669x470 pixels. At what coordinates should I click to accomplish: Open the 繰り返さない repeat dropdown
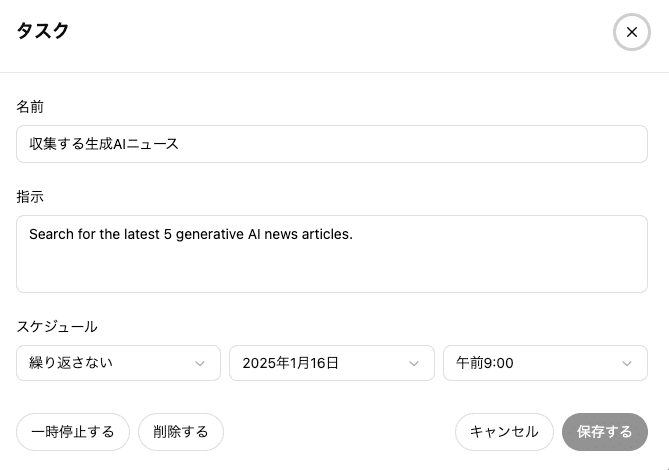coord(119,363)
